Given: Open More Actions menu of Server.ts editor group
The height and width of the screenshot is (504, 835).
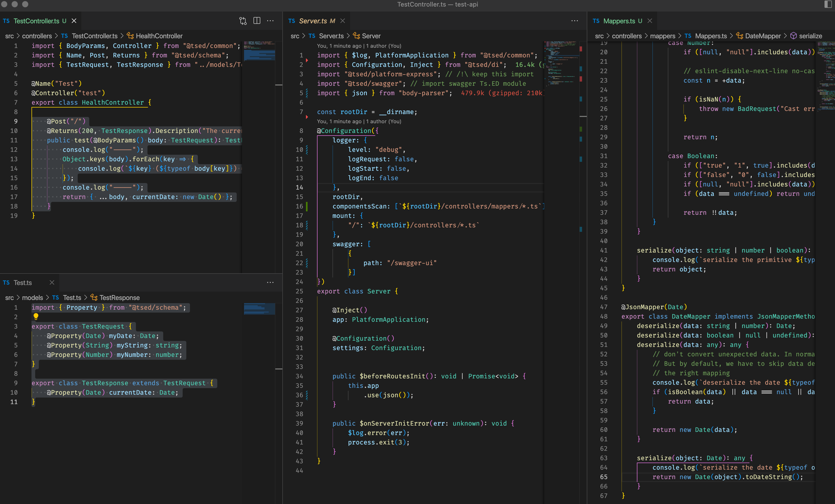Looking at the screenshot, I should (575, 21).
